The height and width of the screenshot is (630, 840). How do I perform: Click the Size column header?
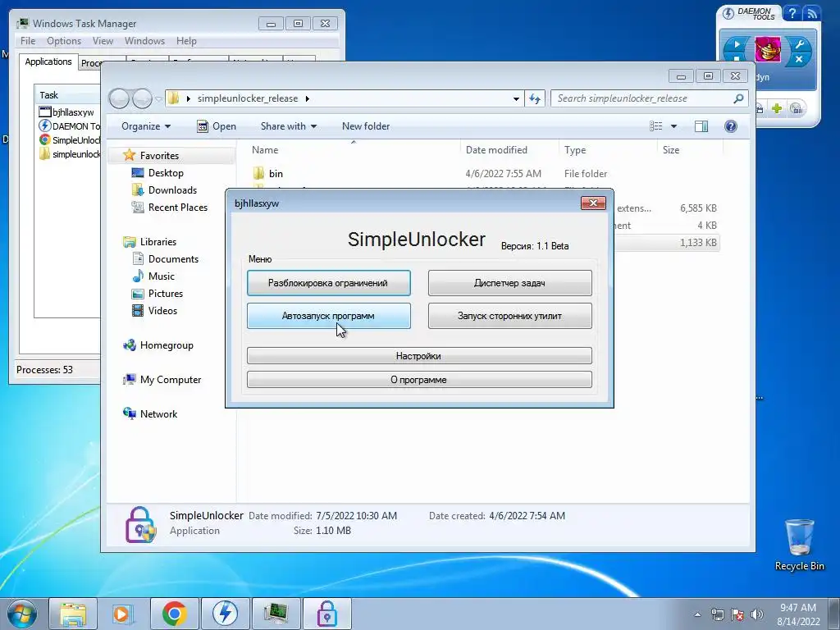pyautogui.click(x=690, y=150)
